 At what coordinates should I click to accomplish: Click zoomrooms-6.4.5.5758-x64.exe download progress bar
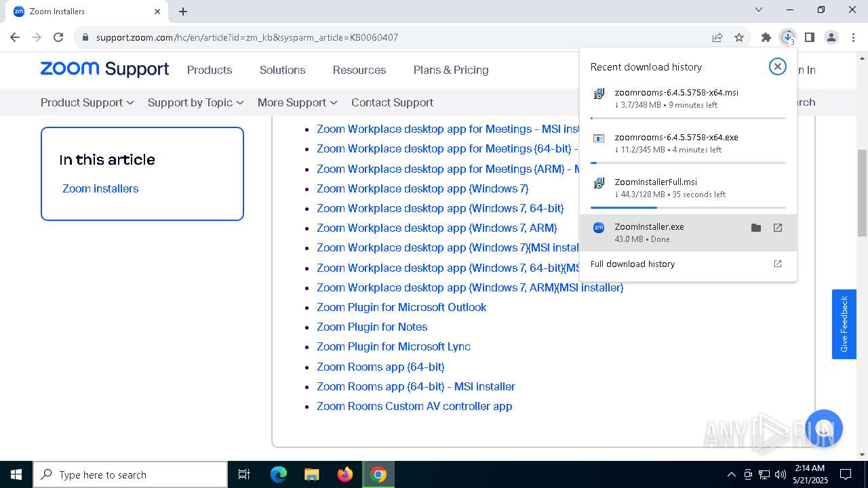[688, 163]
